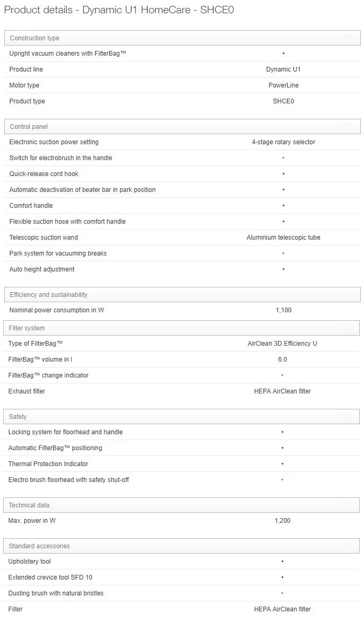364x622 pixels.
Task: Click the 4-stage rotary selector value
Action: click(283, 142)
